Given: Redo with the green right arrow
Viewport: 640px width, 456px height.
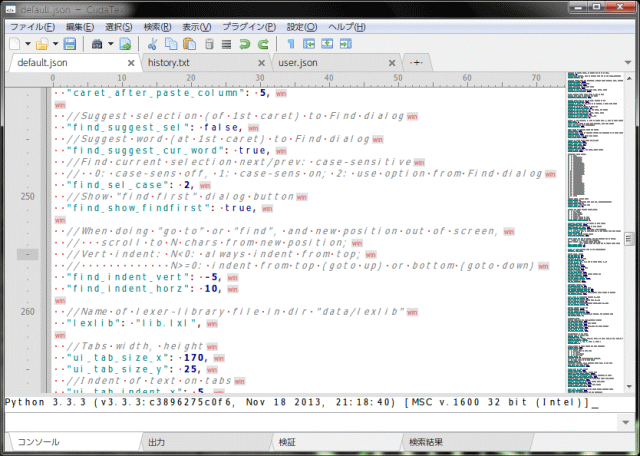Looking at the screenshot, I should coord(263,44).
